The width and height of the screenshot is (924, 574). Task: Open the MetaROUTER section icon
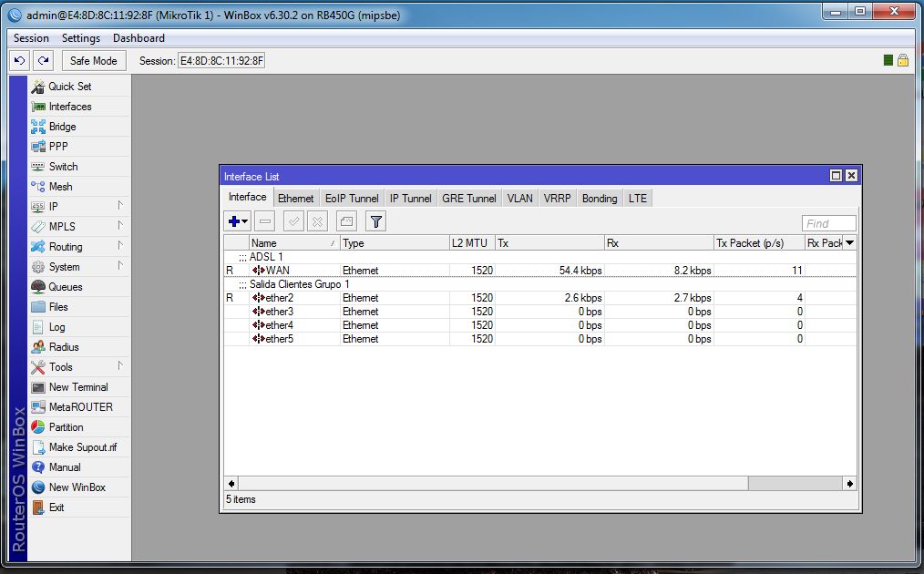(x=38, y=407)
